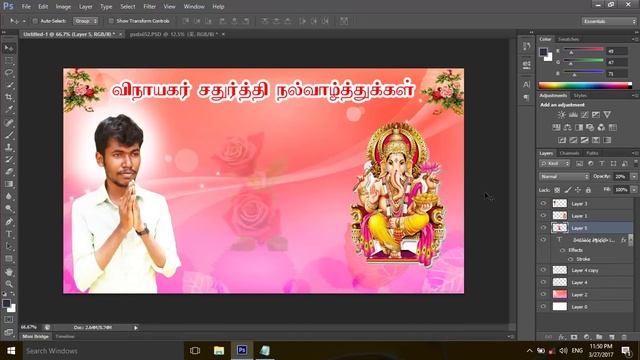Open the collapsed Character panel icon
Viewport: 640px width, 360px height.
pos(527,84)
